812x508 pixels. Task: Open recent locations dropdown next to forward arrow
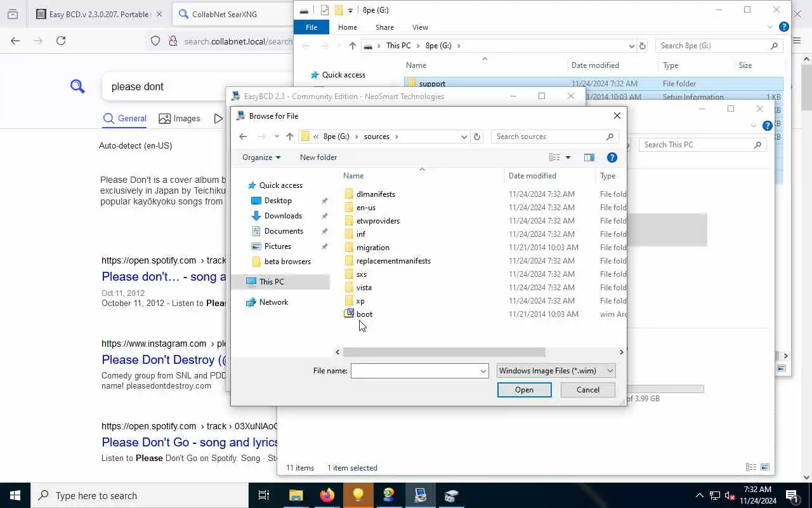point(277,137)
